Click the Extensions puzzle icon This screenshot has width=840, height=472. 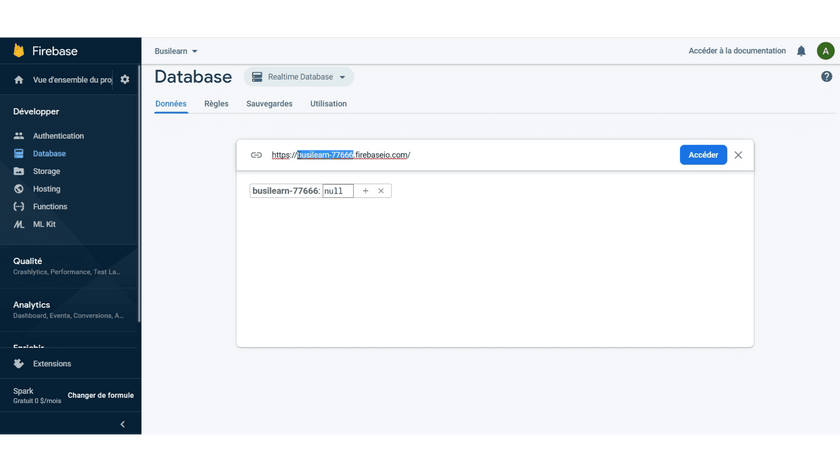click(19, 364)
